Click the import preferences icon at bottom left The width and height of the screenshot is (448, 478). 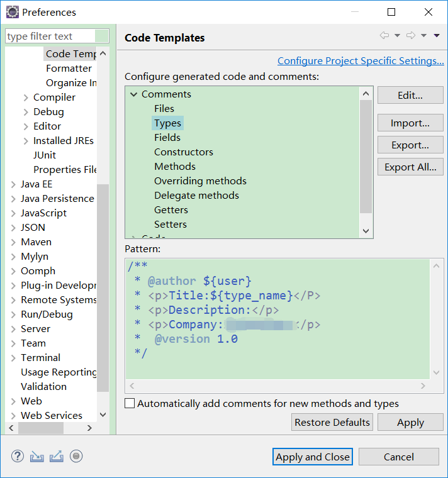(37, 456)
